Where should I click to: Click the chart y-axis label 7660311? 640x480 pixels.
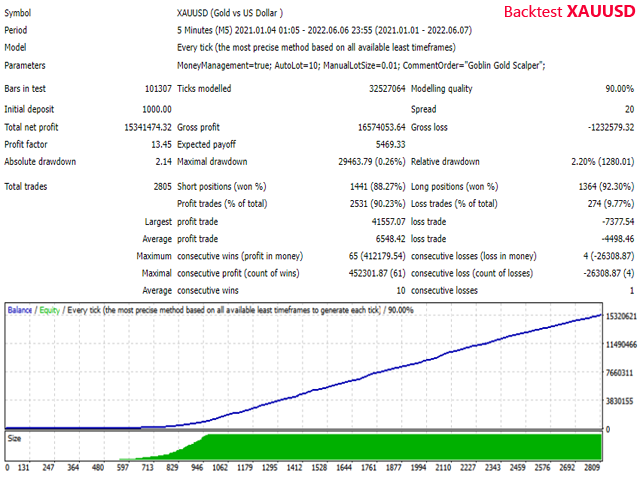click(x=620, y=373)
